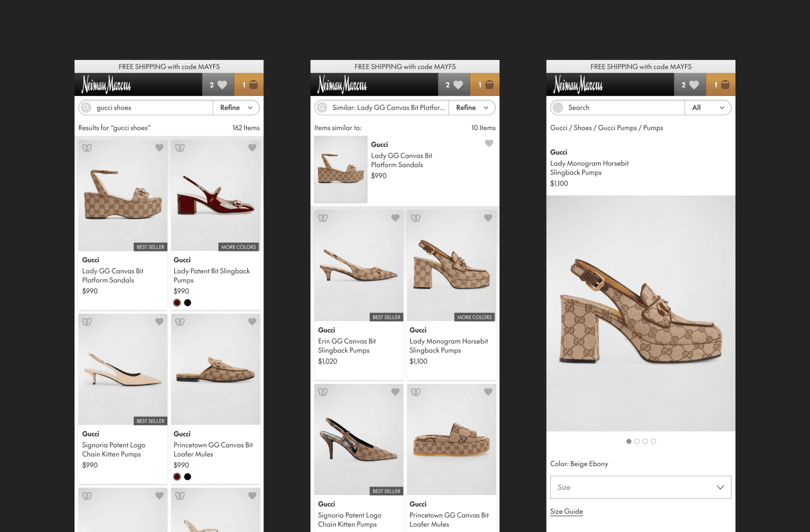The image size is (810, 532).
Task: Favorite the Erin GG Canvas Bit Slingback Pumps
Action: point(395,218)
